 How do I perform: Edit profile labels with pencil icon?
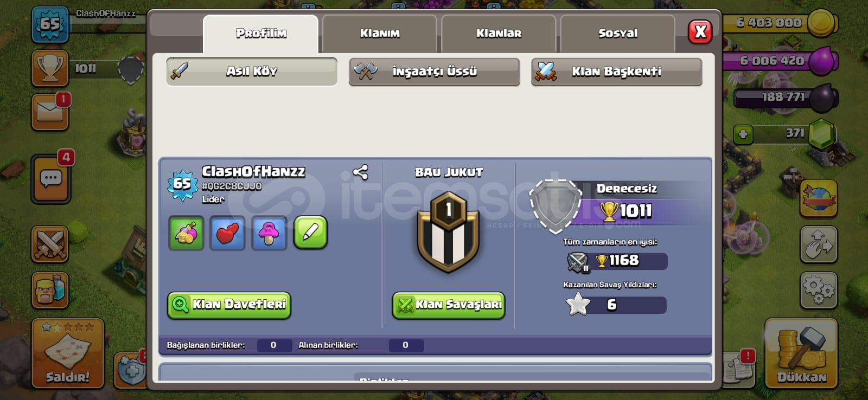(x=310, y=233)
